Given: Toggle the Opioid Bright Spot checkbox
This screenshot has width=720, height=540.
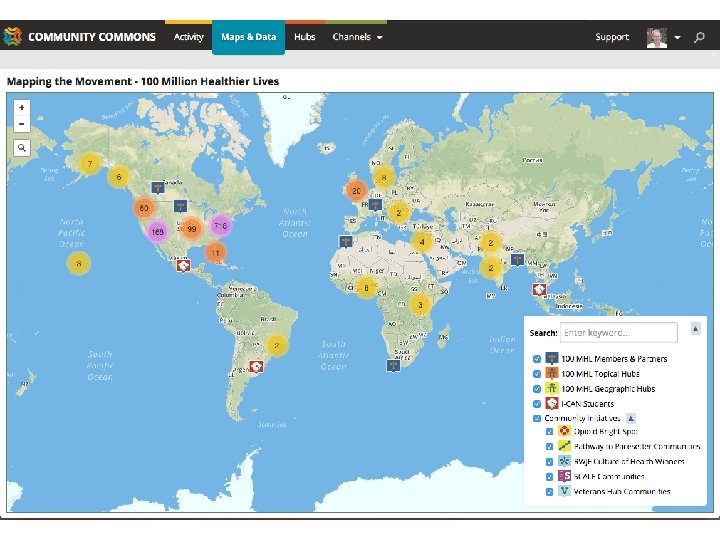Looking at the screenshot, I should (549, 432).
